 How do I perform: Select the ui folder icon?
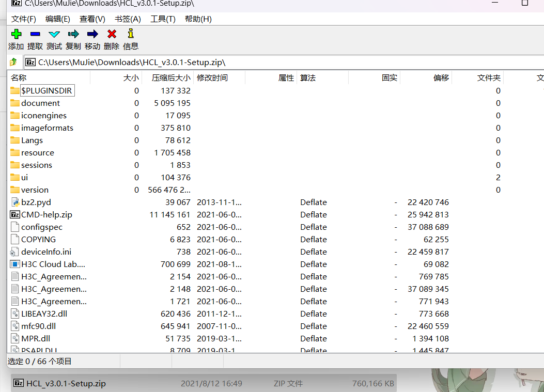pos(15,178)
